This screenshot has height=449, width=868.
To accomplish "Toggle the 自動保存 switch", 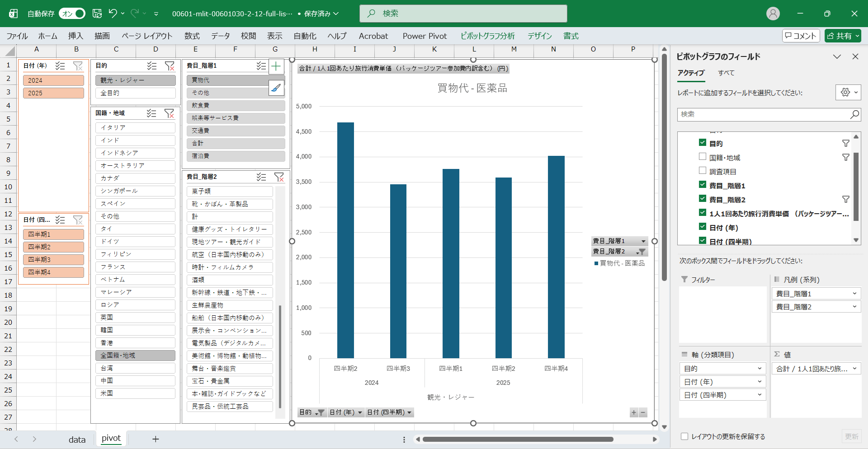I will [72, 14].
